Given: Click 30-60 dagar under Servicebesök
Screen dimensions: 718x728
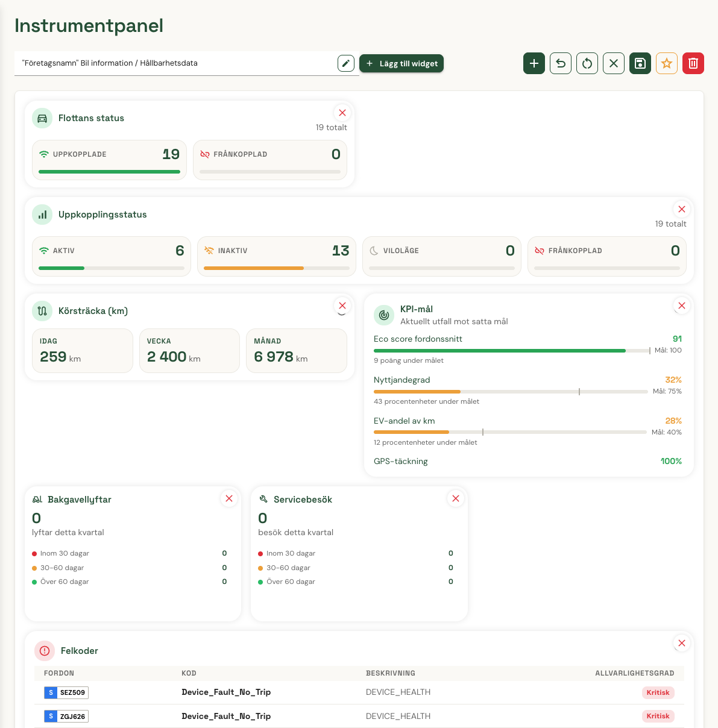Looking at the screenshot, I should pyautogui.click(x=288, y=568).
